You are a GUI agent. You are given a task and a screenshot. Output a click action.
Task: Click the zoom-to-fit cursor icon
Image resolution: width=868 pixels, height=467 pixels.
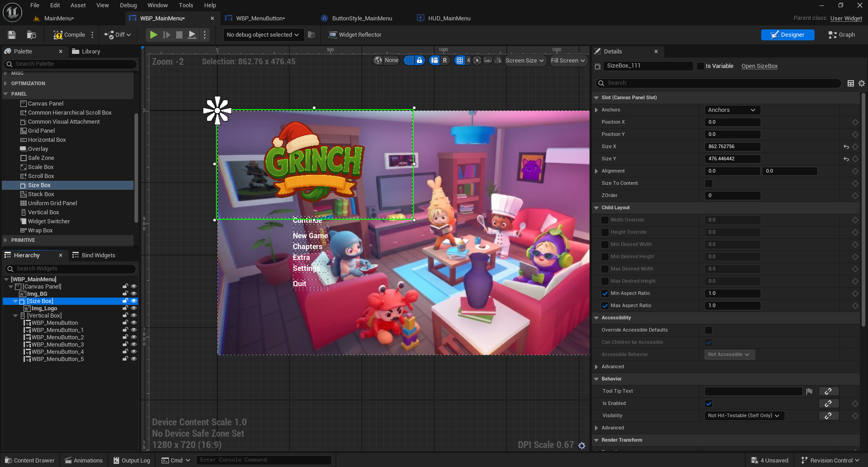click(x=477, y=60)
